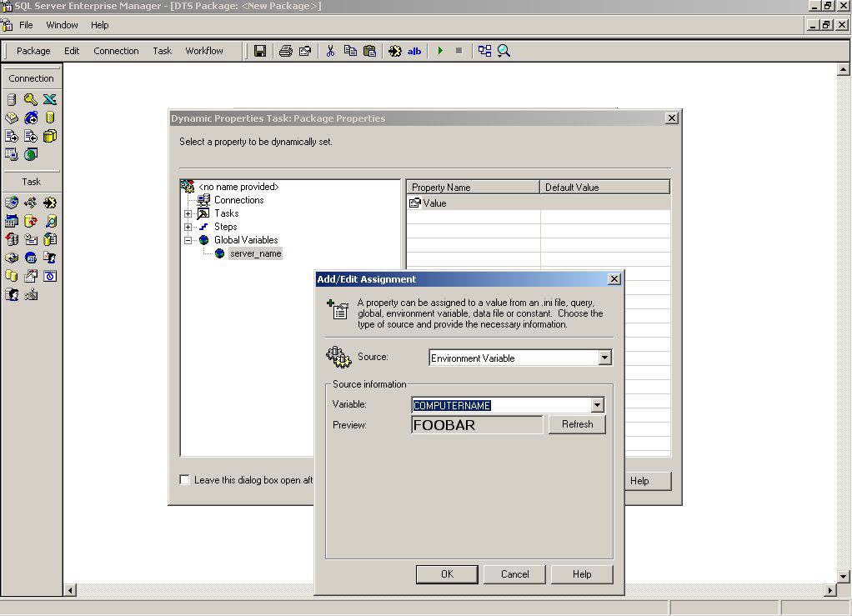
Task: Open the Edit menu
Action: tap(72, 51)
